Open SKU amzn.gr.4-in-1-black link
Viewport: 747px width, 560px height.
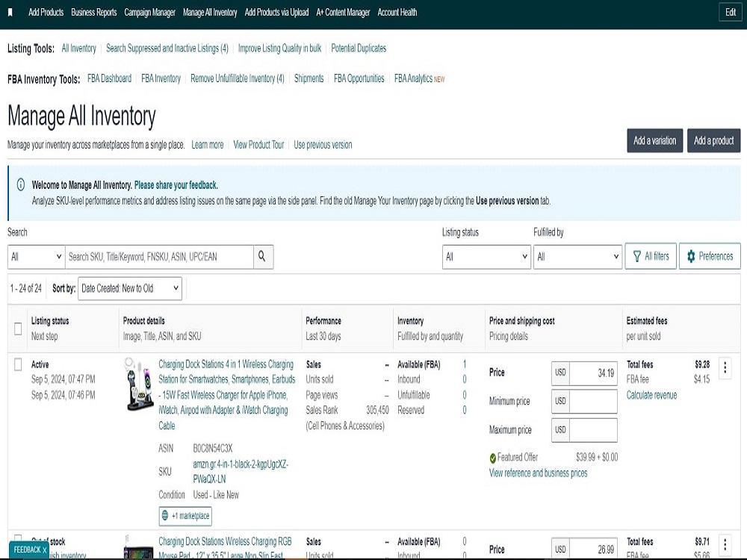tap(241, 471)
